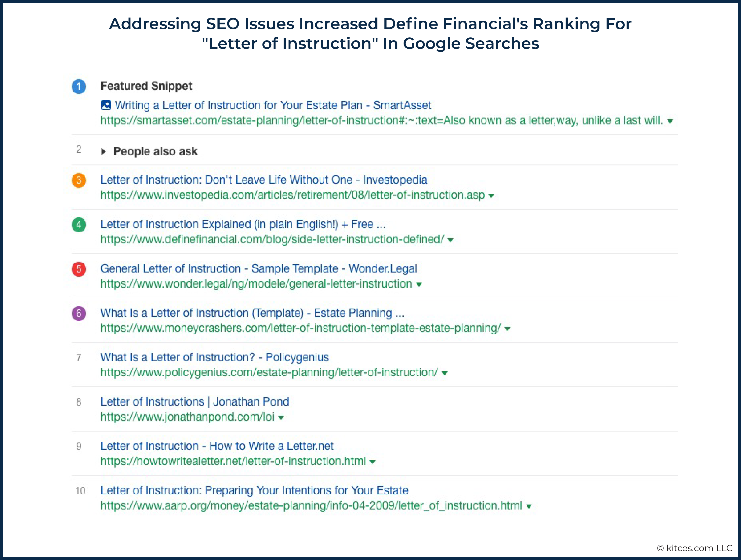This screenshot has height=560, width=741.
Task: Click the red rank 5 badge
Action: click(x=79, y=269)
